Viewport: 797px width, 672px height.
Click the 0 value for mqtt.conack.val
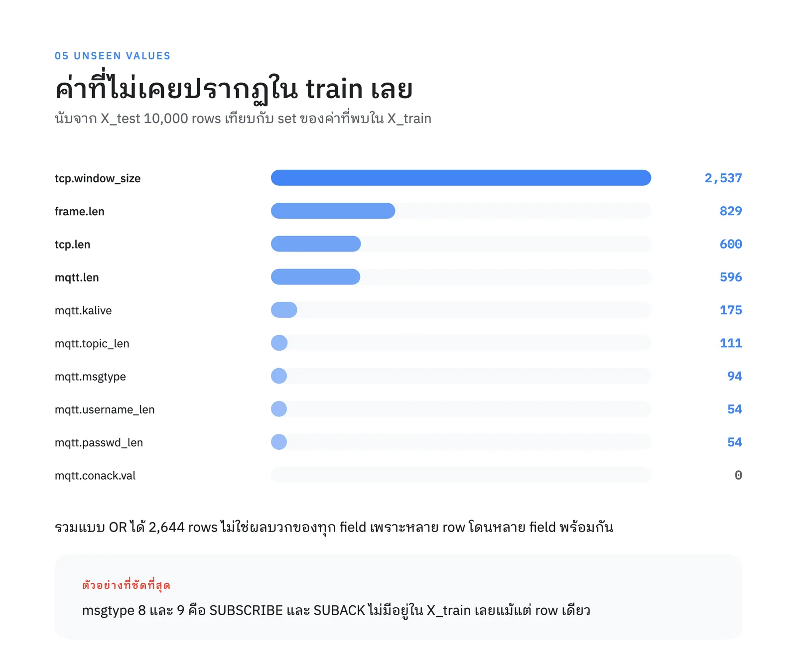tap(738, 475)
